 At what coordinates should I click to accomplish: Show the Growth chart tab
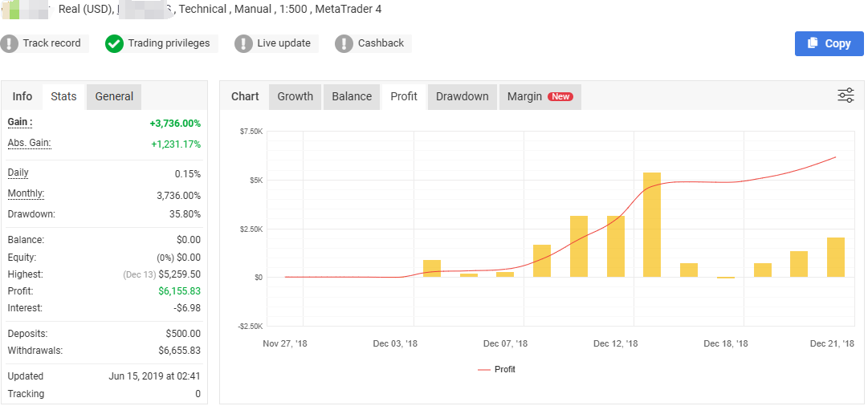point(295,96)
